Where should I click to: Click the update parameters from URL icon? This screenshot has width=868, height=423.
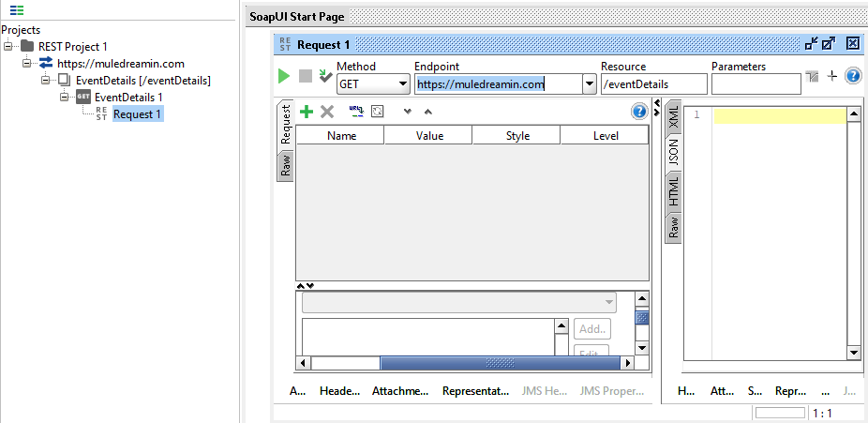[x=356, y=112]
